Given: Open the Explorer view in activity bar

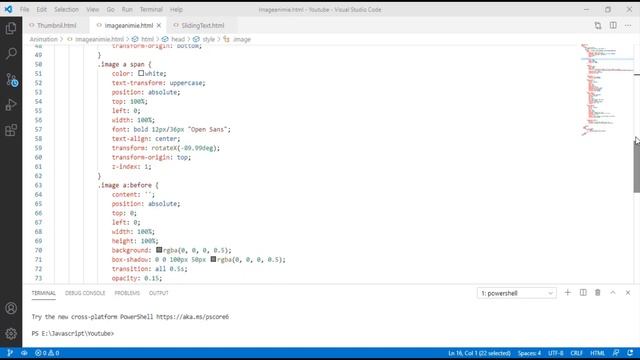Looking at the screenshot, I should coord(11,29).
